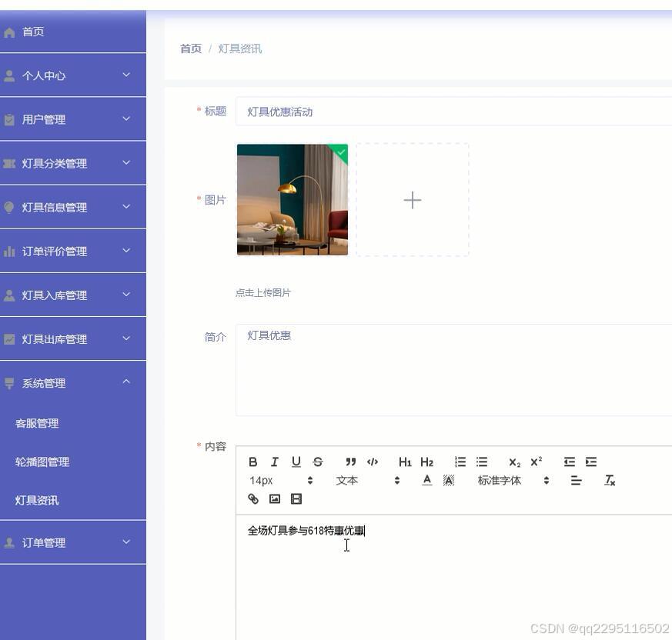
Task: Increase text indent
Action: (x=591, y=462)
